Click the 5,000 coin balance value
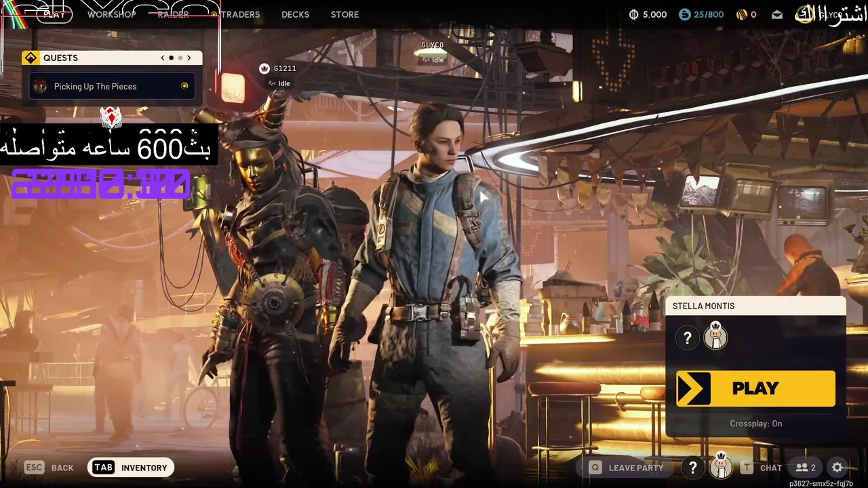The image size is (868, 488). (x=654, y=14)
